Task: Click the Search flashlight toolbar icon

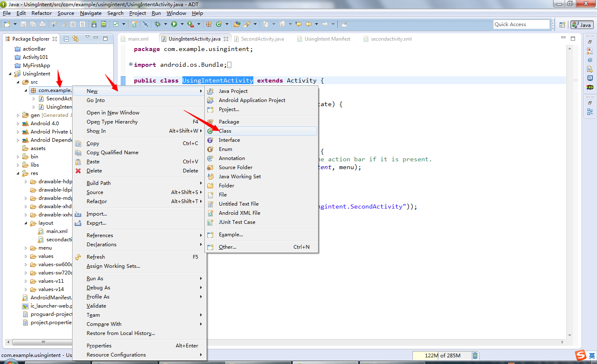Action: click(247, 24)
